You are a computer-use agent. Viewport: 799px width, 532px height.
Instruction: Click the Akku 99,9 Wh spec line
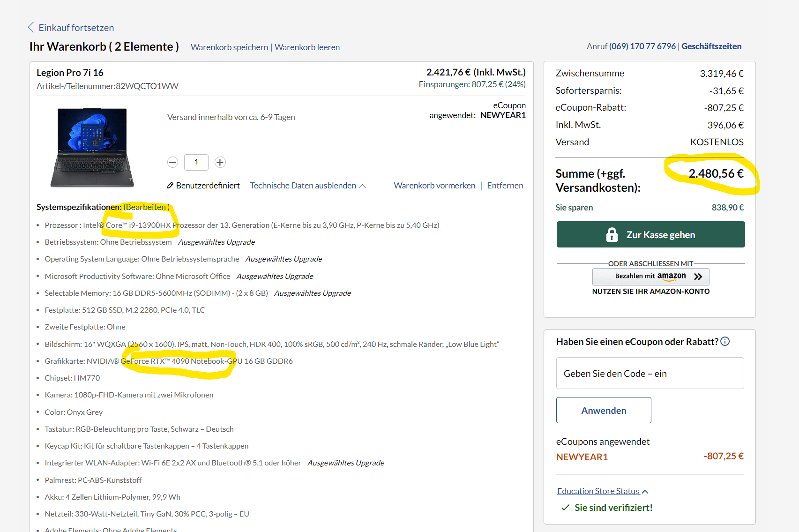112,497
